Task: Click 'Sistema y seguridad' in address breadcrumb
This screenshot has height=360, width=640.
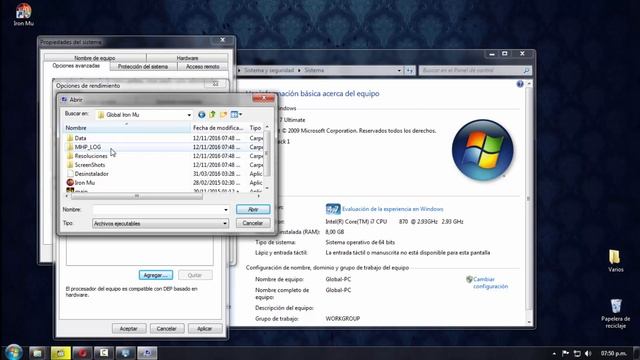Action: (269, 70)
